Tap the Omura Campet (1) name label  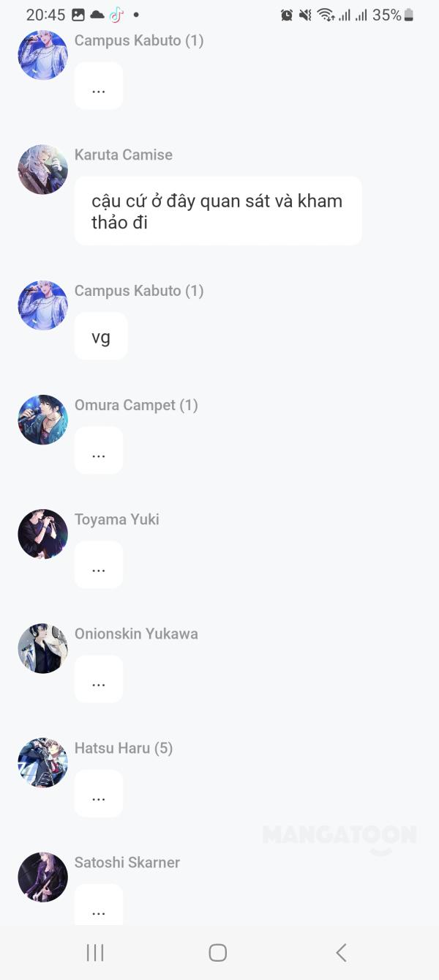136,405
